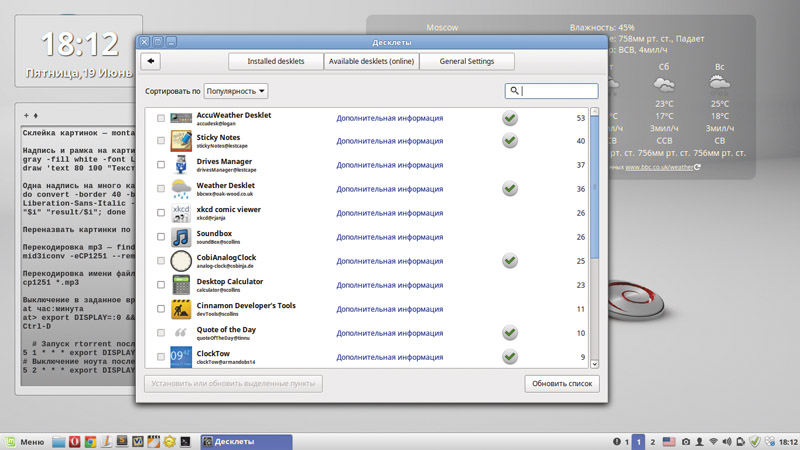Image resolution: width=800 pixels, height=450 pixels.
Task: Click the Desktop Calculator icon
Action: pos(181,285)
